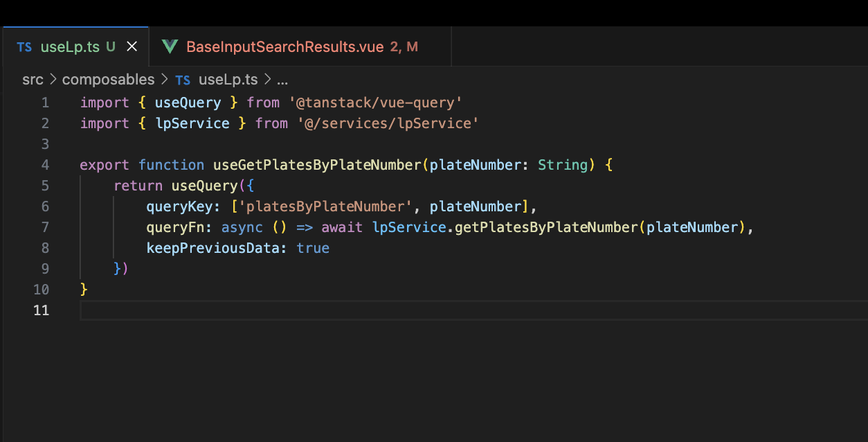
Task: Select the useLp.ts editor tab
Action: pyautogui.click(x=70, y=47)
